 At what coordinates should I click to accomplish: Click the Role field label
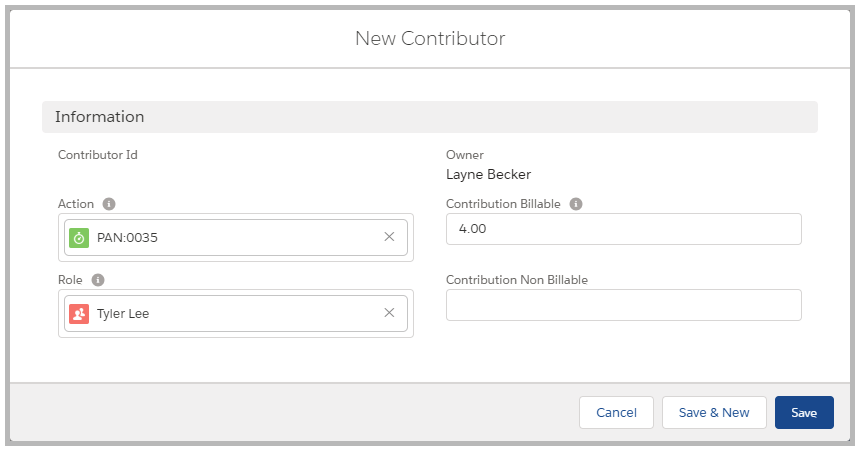point(70,280)
